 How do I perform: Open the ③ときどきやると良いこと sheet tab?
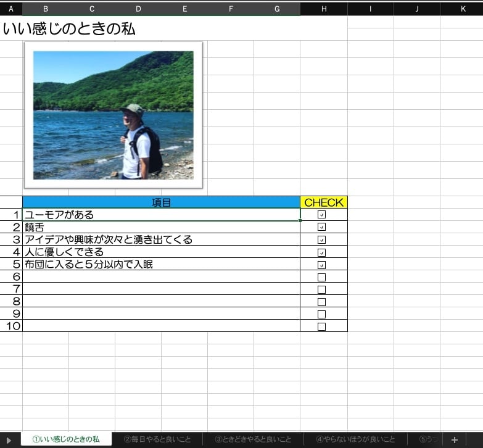point(253,439)
